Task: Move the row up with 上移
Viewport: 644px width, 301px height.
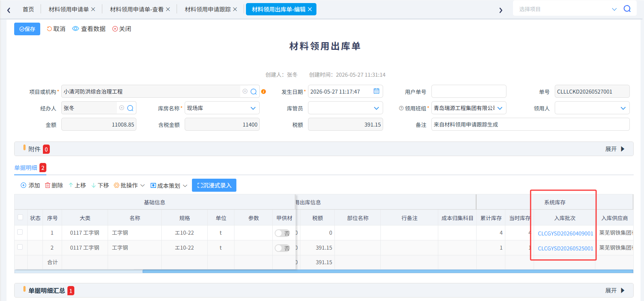Action: [x=77, y=185]
